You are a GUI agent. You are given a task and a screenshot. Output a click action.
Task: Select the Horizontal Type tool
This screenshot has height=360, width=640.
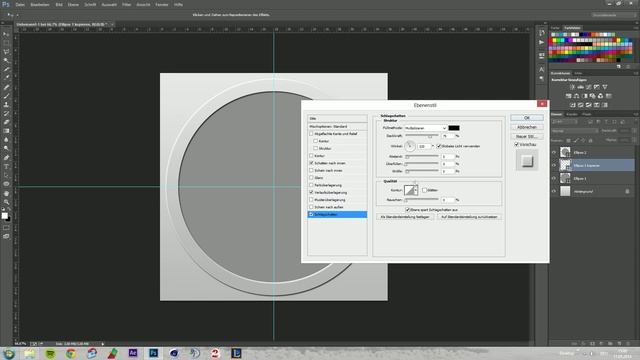(x=6, y=166)
